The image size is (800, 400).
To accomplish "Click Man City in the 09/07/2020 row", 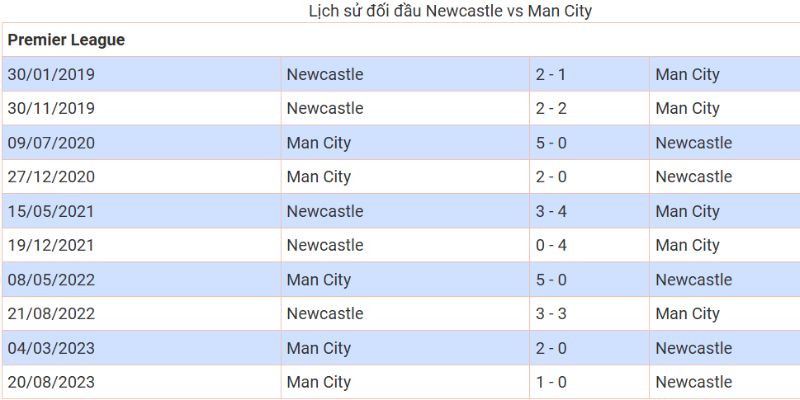I will click(x=318, y=143).
